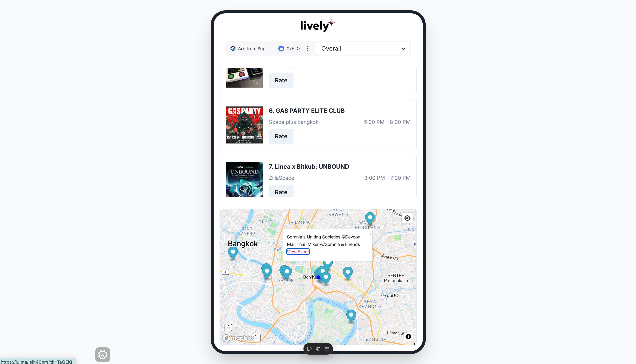Click the 0xE...O wallet icon
636x364 pixels.
281,48
